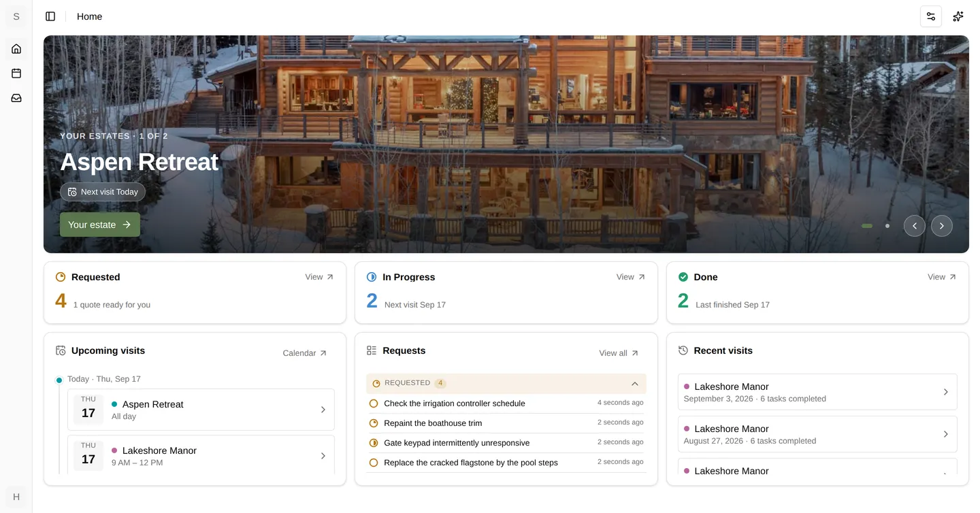Collapse the REQUESTED group chevron
This screenshot has height=513, width=980.
(635, 384)
